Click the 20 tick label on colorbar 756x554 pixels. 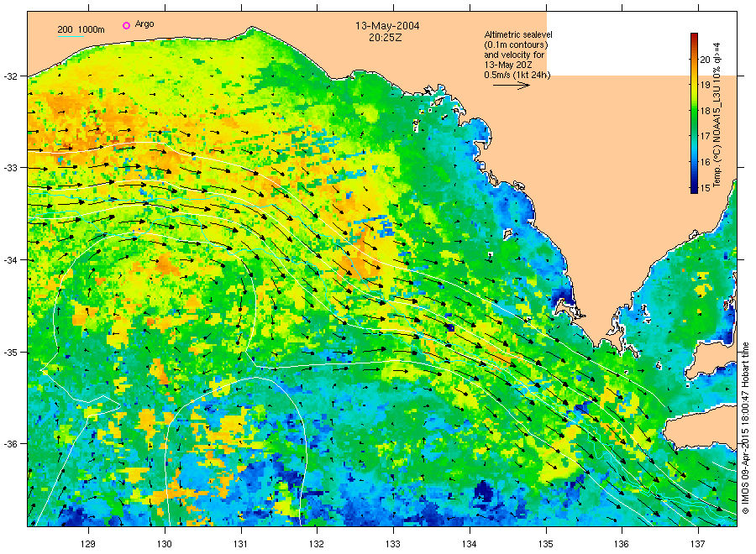(x=706, y=60)
